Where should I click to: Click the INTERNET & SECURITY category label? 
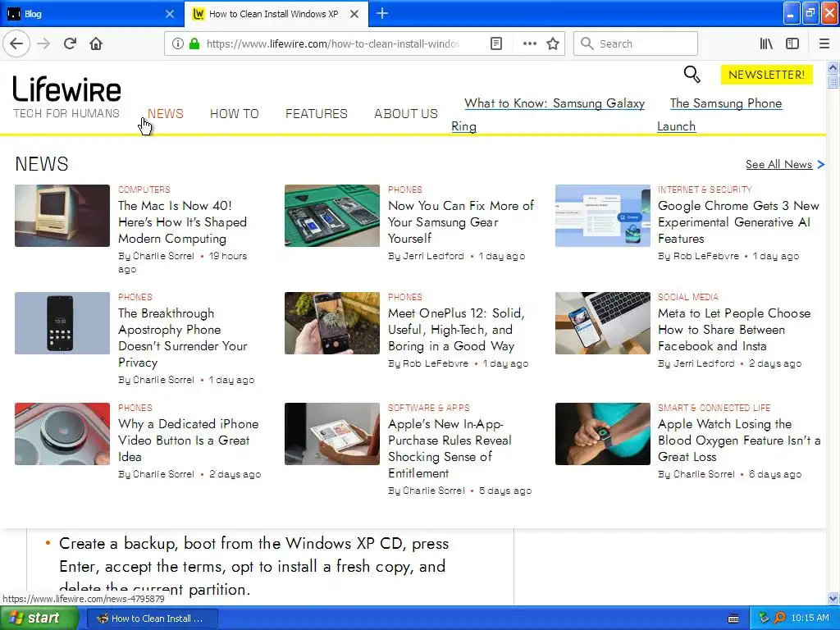pos(705,189)
